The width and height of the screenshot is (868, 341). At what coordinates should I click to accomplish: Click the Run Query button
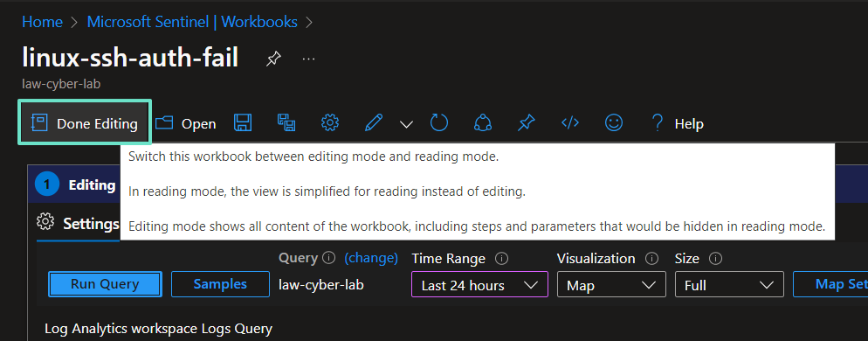105,284
